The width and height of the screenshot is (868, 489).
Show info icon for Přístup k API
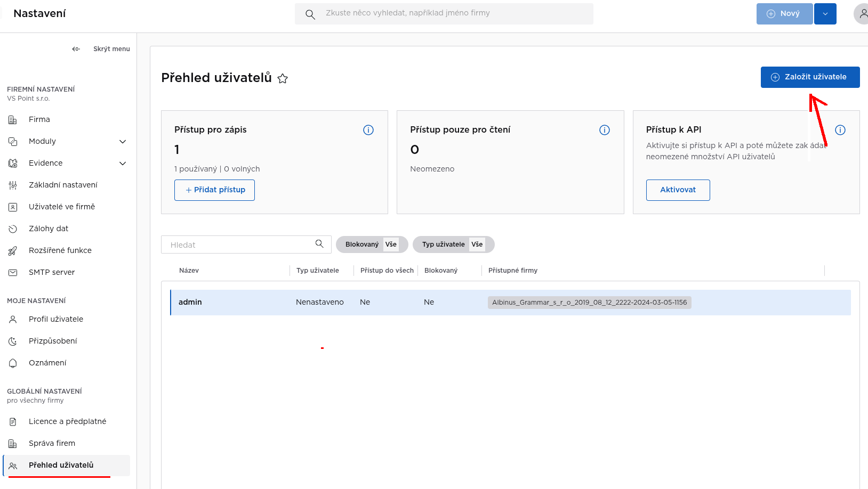[x=840, y=130]
